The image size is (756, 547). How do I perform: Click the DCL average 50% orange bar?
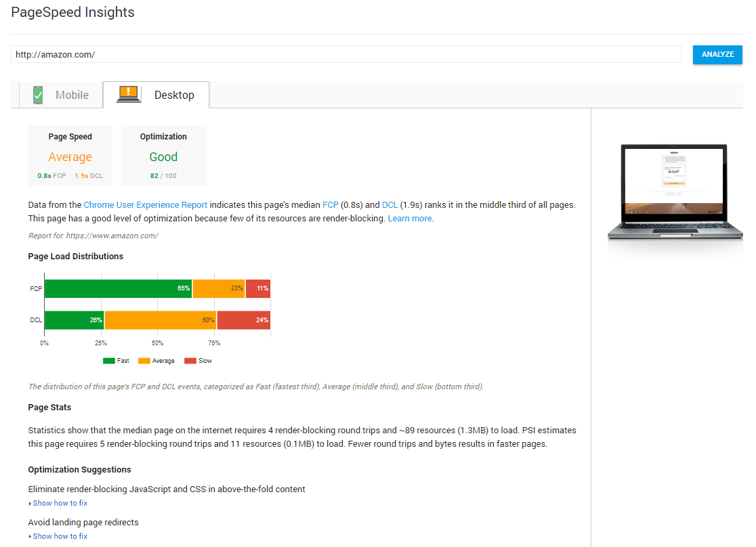161,320
